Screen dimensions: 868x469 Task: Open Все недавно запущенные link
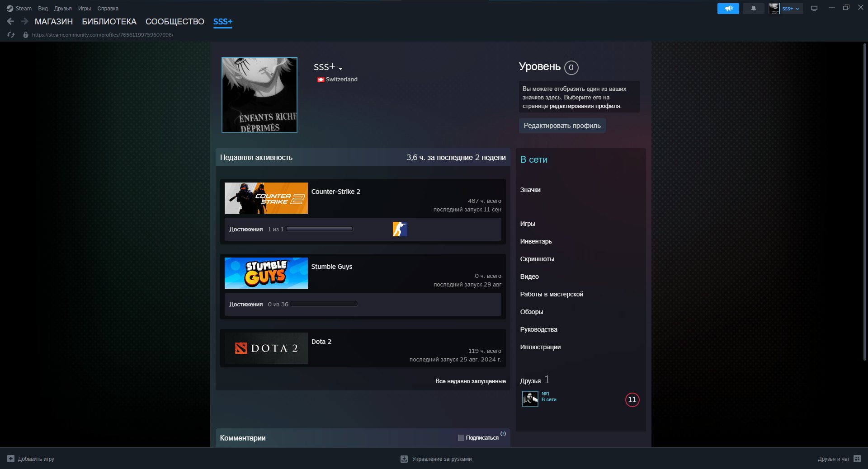point(470,381)
